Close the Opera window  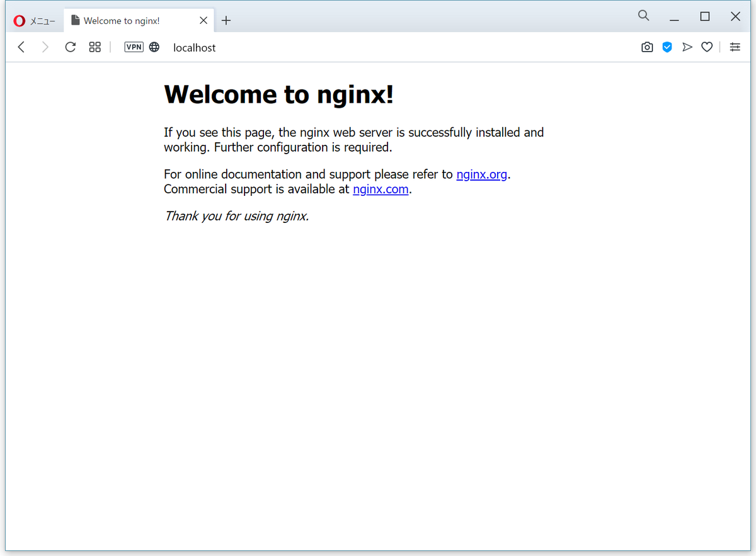point(735,17)
